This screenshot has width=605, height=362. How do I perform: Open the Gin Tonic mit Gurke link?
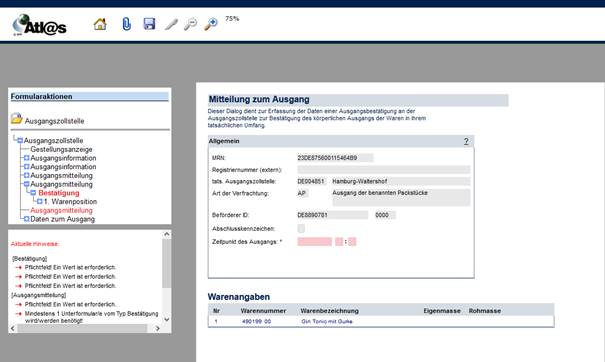click(327, 321)
